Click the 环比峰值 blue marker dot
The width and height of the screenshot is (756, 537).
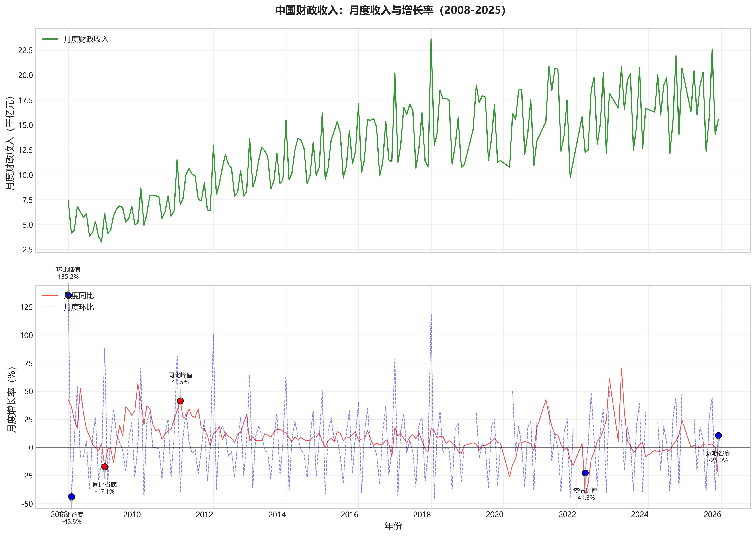(69, 295)
